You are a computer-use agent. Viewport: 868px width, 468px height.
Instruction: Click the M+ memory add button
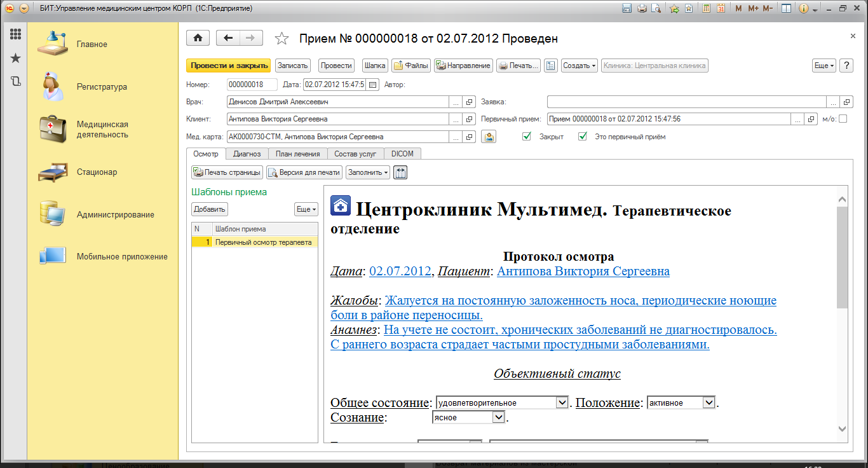[753, 9]
